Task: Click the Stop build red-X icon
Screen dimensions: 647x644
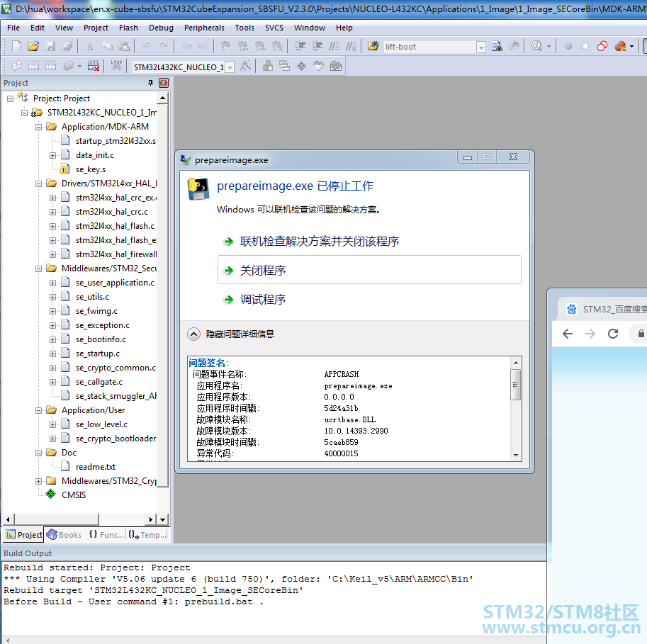Action: pyautogui.click(x=94, y=66)
